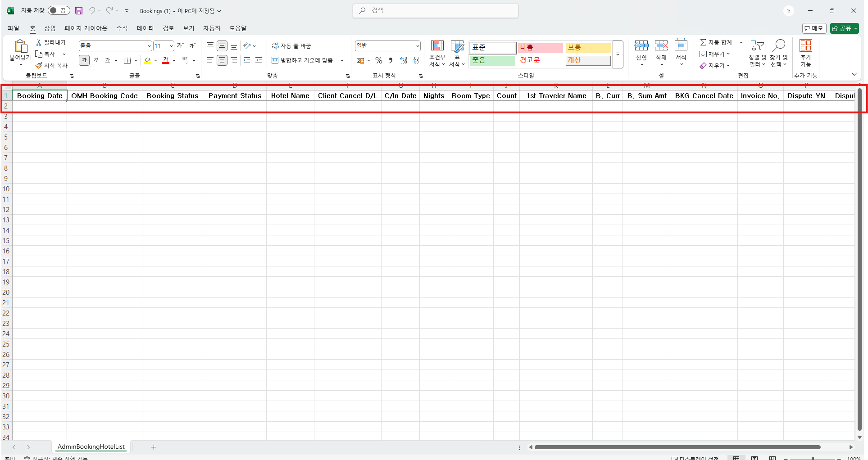Viewport: 868px width, 460px height.
Task: Toggle align text right
Action: [234, 60]
